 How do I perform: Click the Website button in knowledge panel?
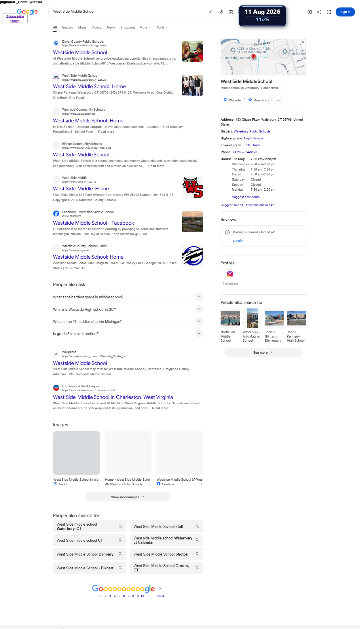click(x=232, y=100)
